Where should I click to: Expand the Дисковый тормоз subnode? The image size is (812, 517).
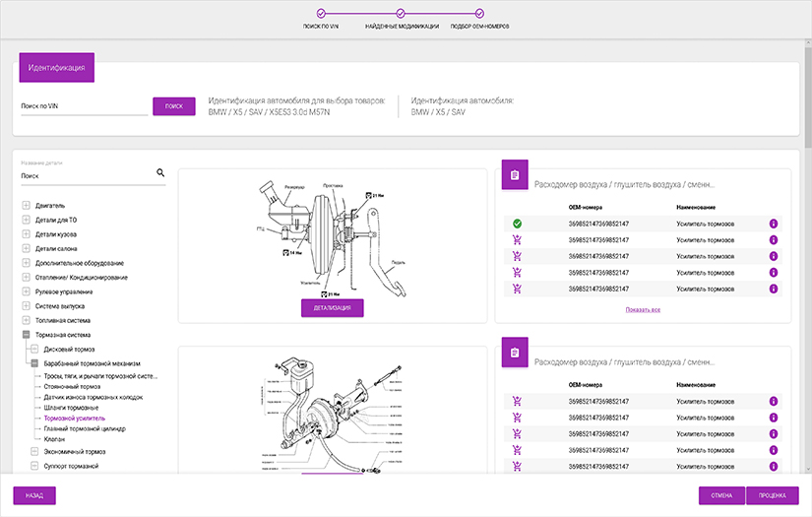(34, 349)
